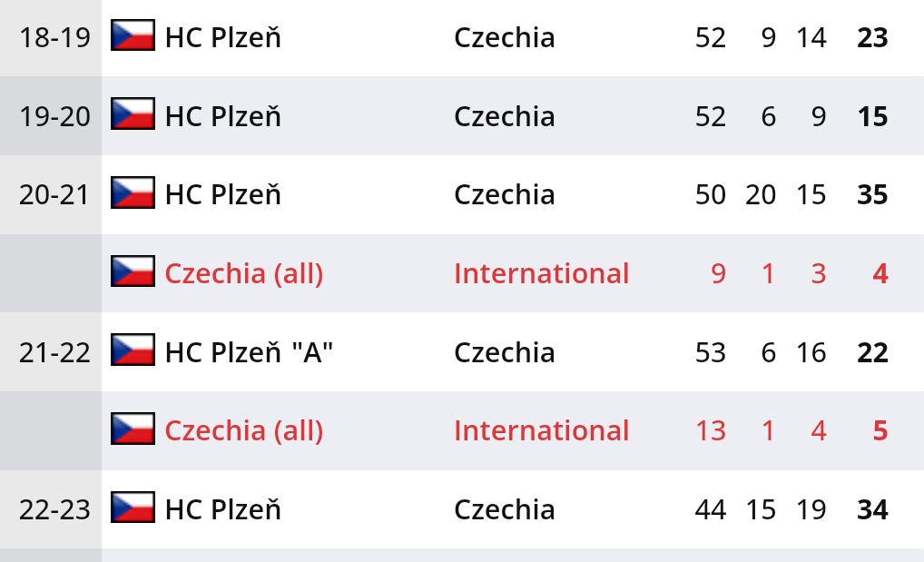Screen dimensions: 924x562
Task: Click the bold 35 points total
Action: pos(872,194)
